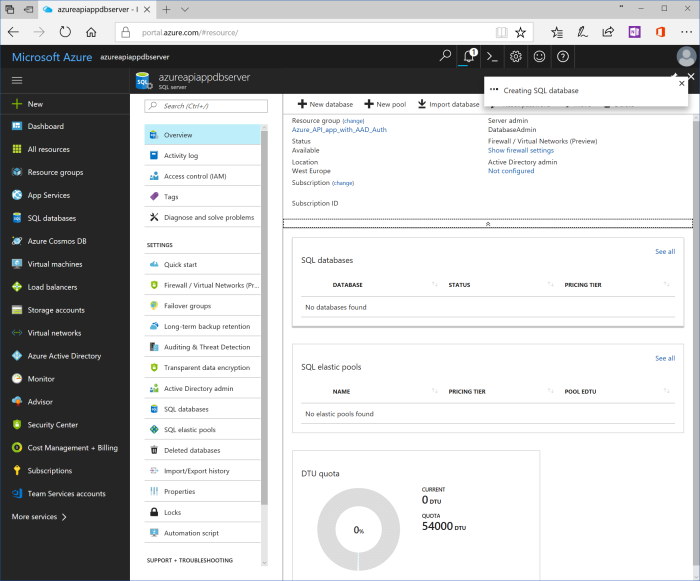Open Automation script item
This screenshot has width=700, height=581.
click(202, 533)
